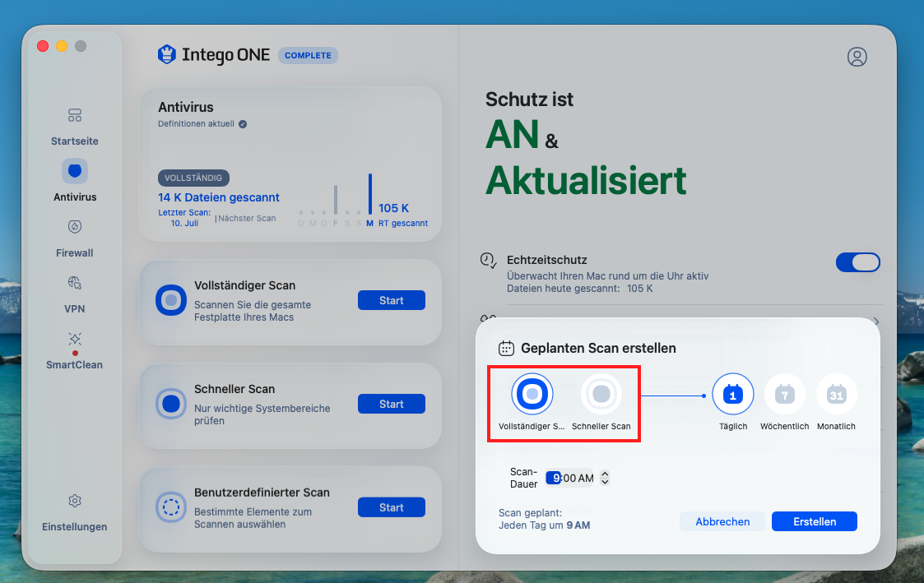Click the Startseite label in sidebar
924x583 pixels.
(75, 141)
